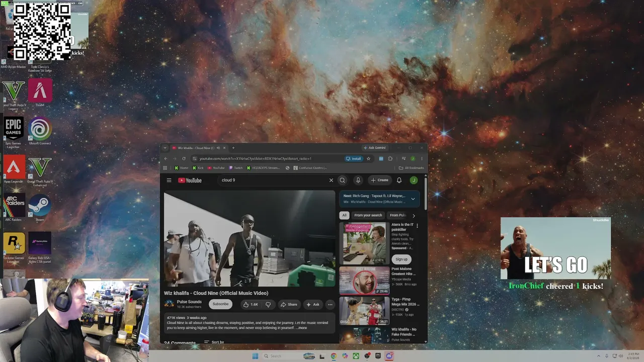The height and width of the screenshot is (362, 644).
Task: Clear the YouTube search box text
Action: (x=331, y=180)
